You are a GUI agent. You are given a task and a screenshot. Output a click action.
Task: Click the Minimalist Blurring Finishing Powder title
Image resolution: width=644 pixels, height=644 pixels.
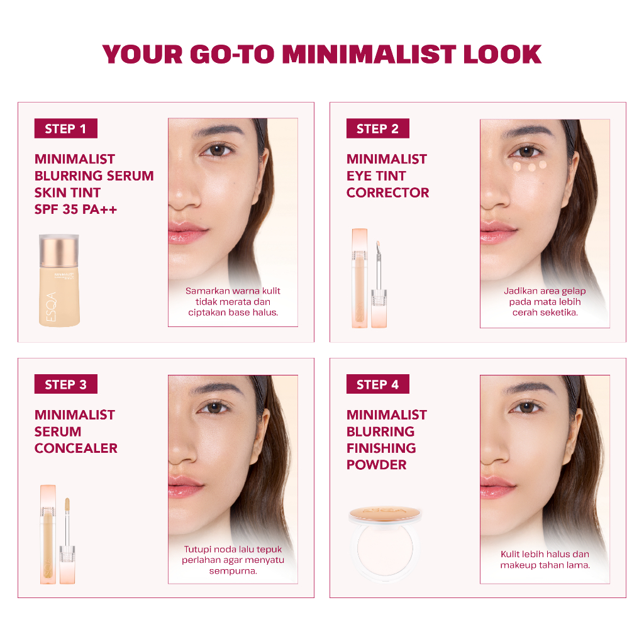click(387, 440)
